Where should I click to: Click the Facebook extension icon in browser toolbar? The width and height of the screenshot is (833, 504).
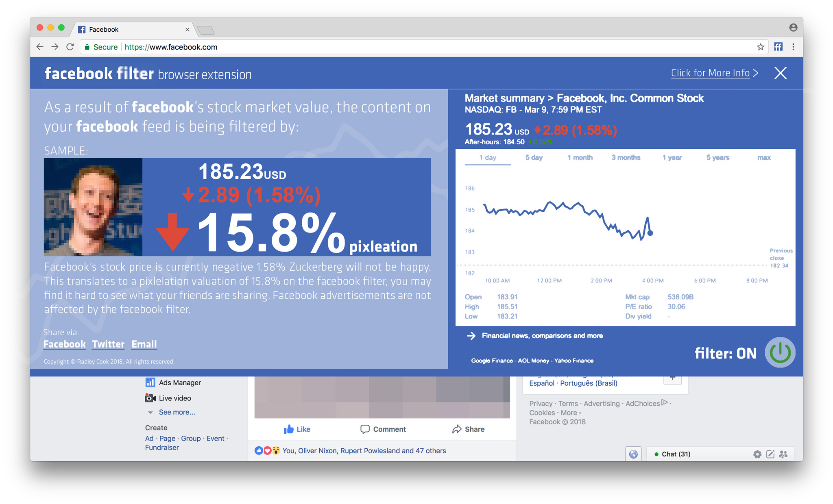[x=778, y=47]
